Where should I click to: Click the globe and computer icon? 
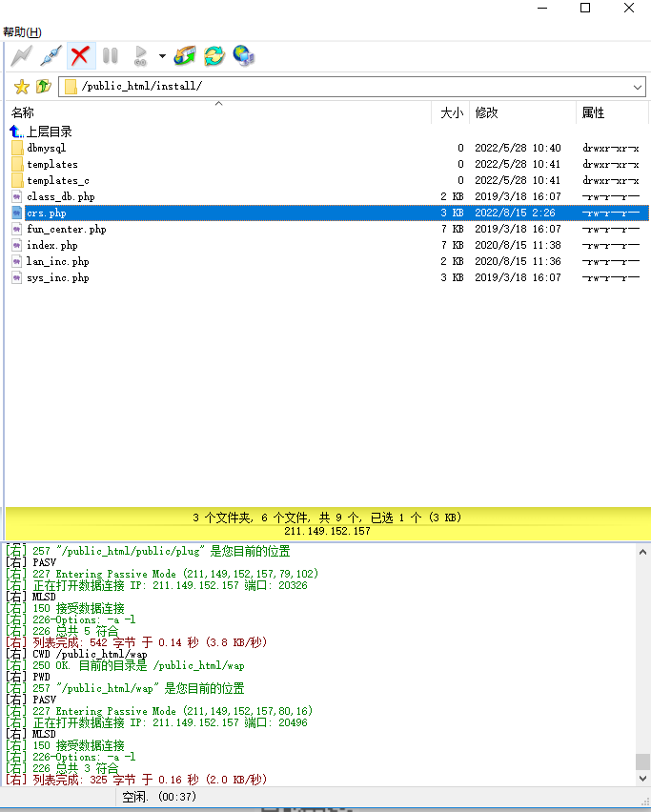[x=244, y=56]
